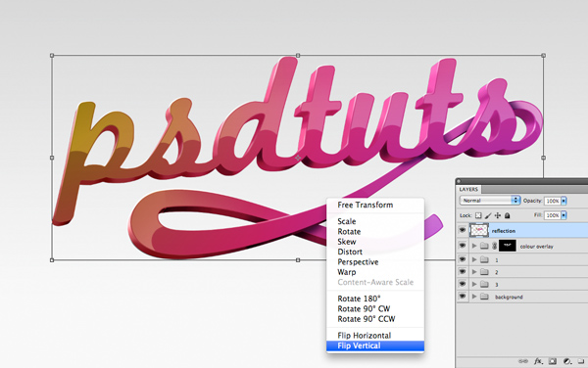The height and width of the screenshot is (368, 588).
Task: Add a layer mask with footer icon
Action: click(x=553, y=361)
